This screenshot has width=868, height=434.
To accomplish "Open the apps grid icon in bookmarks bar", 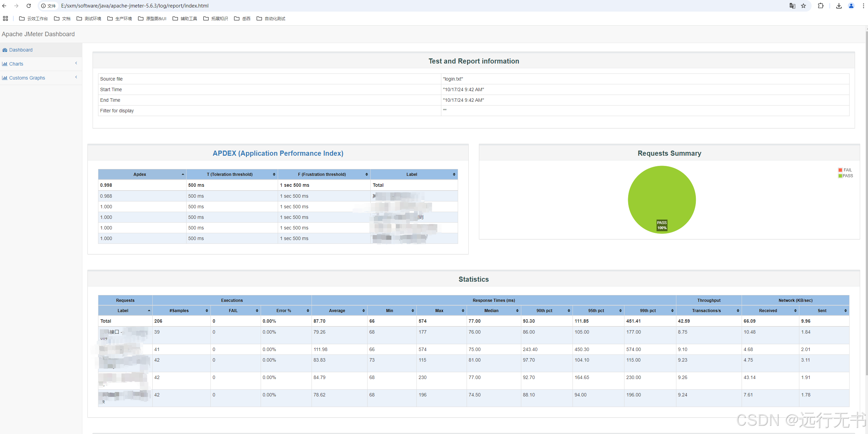I will pyautogui.click(x=5, y=18).
